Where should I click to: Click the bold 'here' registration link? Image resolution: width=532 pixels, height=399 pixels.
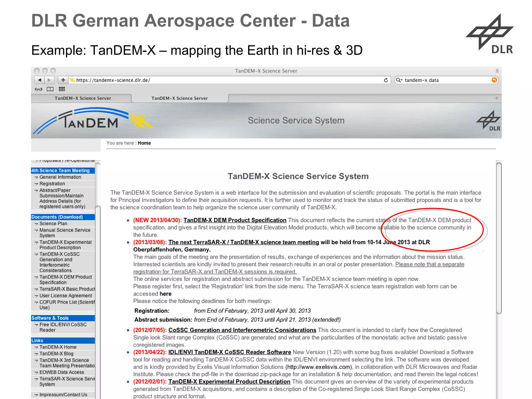point(165,294)
